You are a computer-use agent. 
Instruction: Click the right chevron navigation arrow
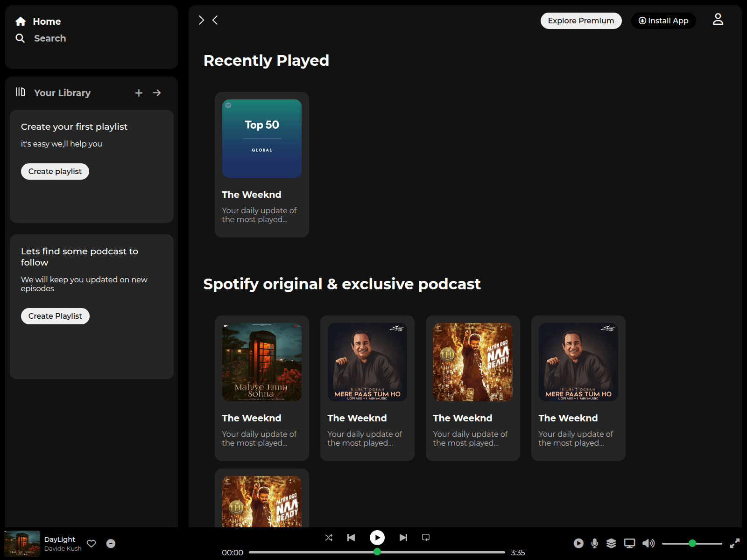[201, 20]
